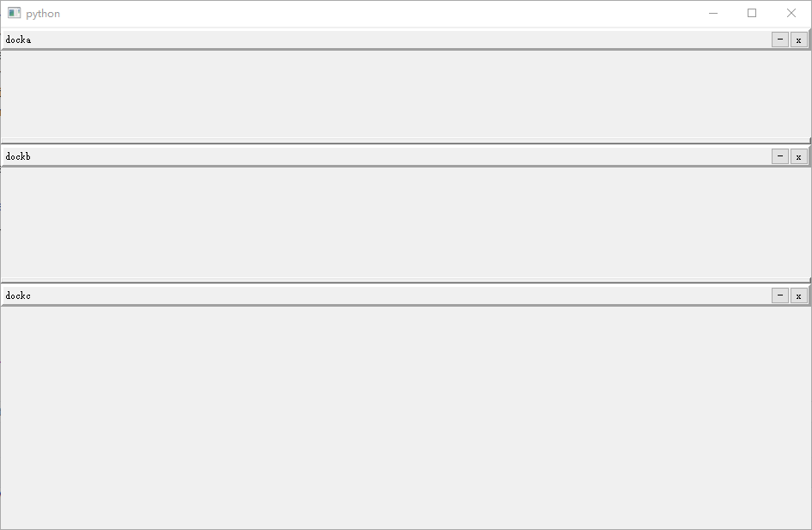The width and height of the screenshot is (812, 530).
Task: Close the python window
Action: [791, 13]
